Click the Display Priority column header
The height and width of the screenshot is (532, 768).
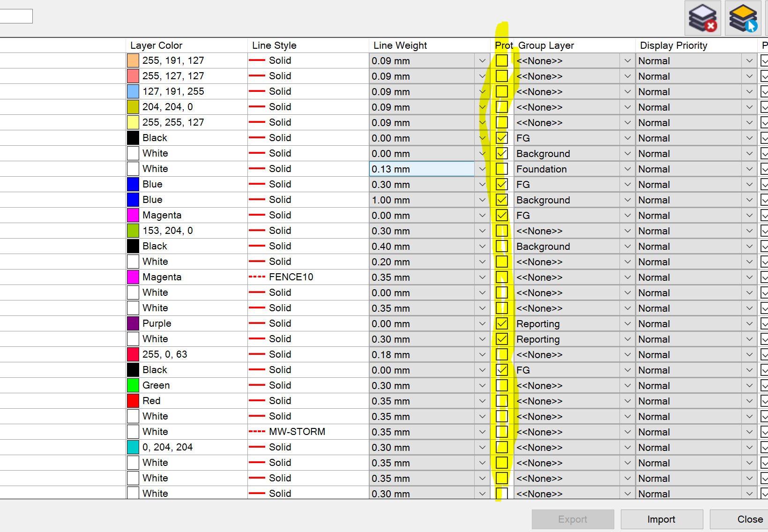673,45
